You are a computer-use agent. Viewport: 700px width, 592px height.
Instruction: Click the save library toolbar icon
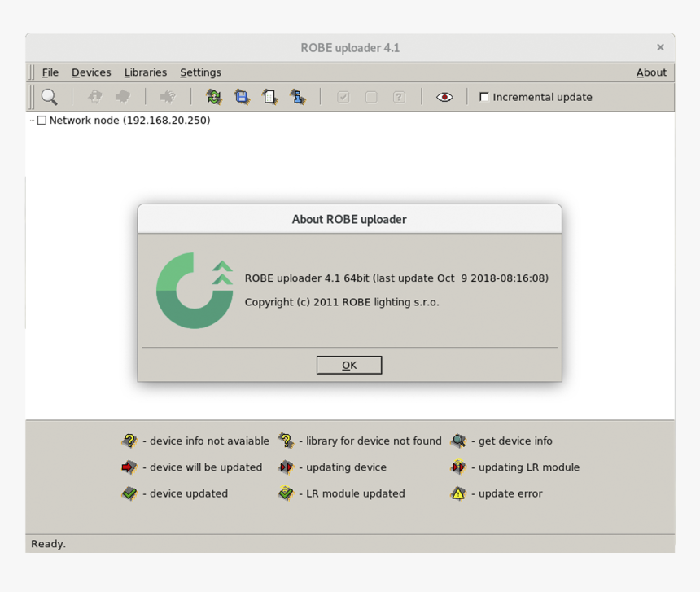[242, 97]
